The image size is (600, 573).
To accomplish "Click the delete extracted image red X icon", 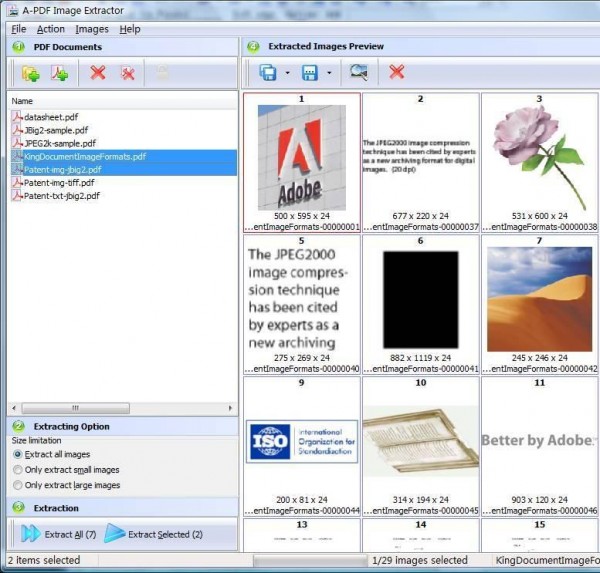I will click(397, 72).
